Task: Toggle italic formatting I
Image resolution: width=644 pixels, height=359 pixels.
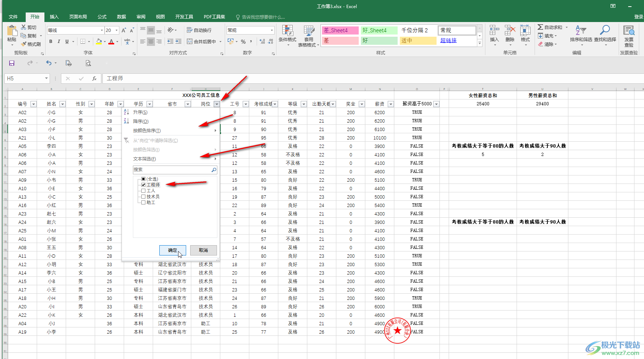Action: (x=59, y=41)
